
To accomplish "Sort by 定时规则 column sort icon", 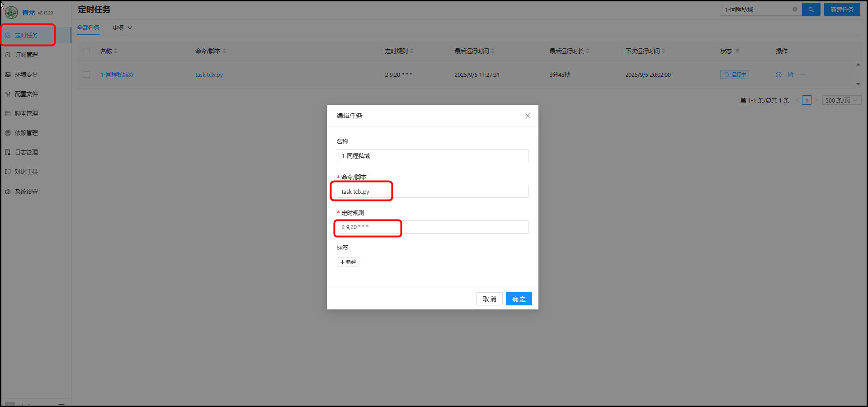I will (x=412, y=51).
